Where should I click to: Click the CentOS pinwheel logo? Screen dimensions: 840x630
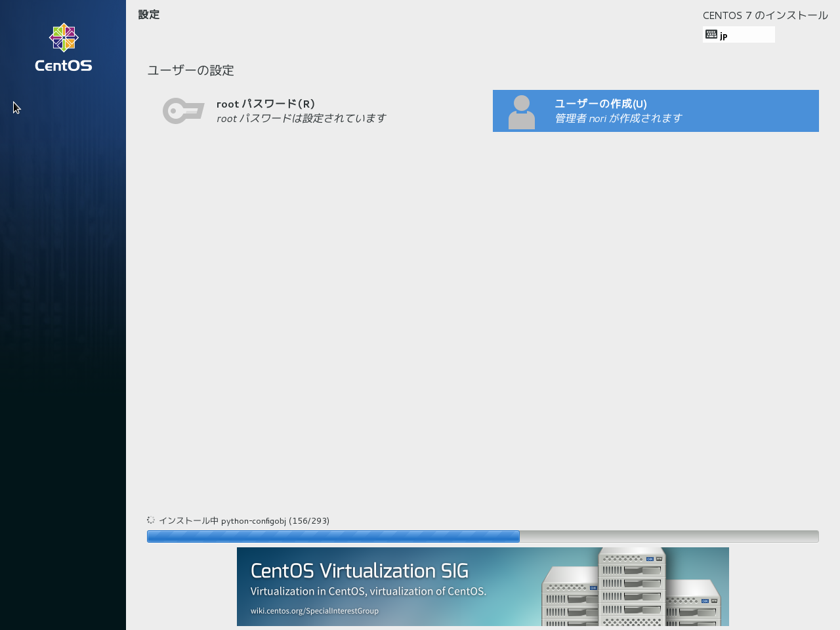coord(64,38)
